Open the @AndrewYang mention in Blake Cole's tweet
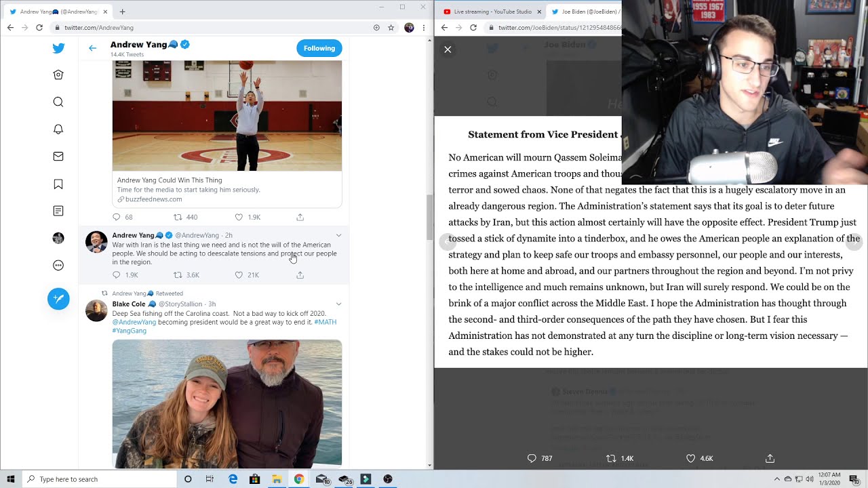Screen dimensions: 868x488 point(134,322)
